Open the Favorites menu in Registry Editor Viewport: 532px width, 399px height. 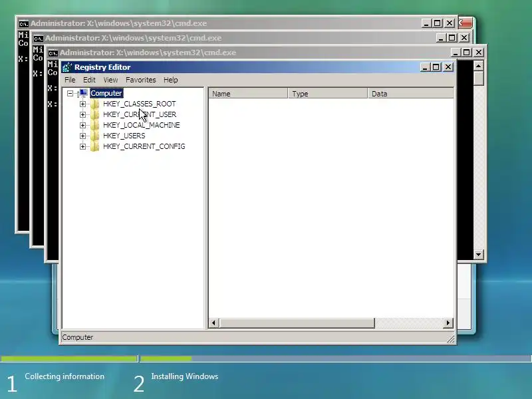click(141, 80)
